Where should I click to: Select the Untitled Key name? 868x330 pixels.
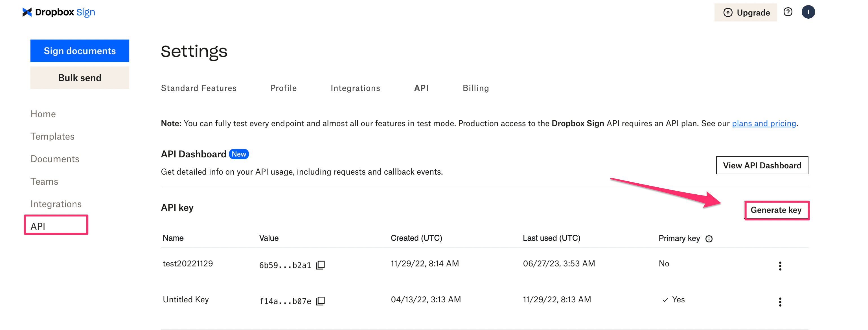(186, 300)
